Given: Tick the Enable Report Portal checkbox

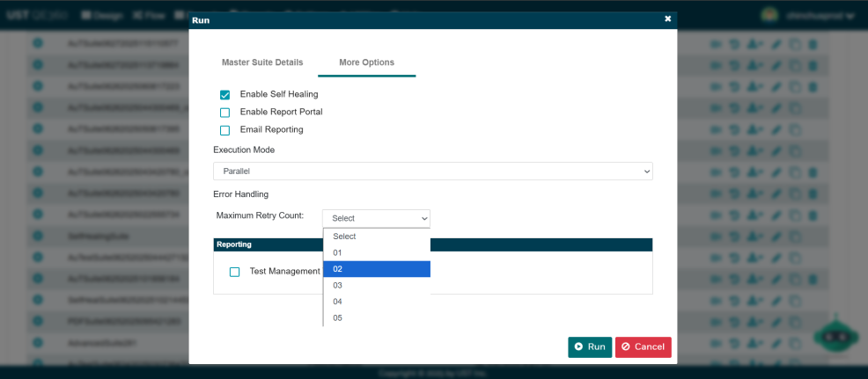Looking at the screenshot, I should [224, 113].
